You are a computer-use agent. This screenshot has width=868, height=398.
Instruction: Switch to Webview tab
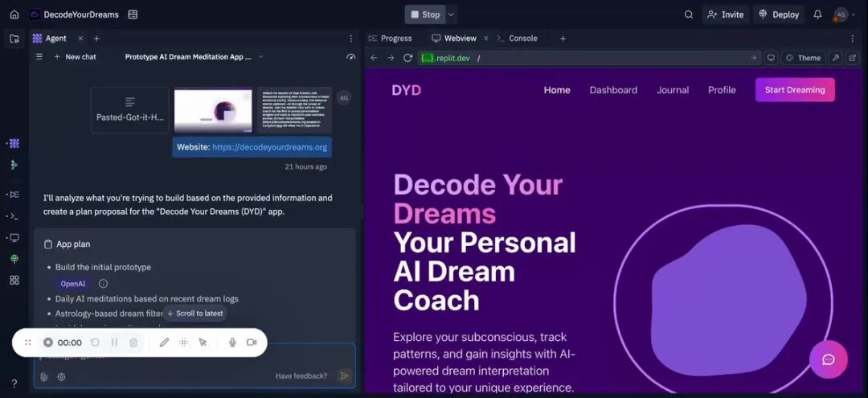[454, 39]
